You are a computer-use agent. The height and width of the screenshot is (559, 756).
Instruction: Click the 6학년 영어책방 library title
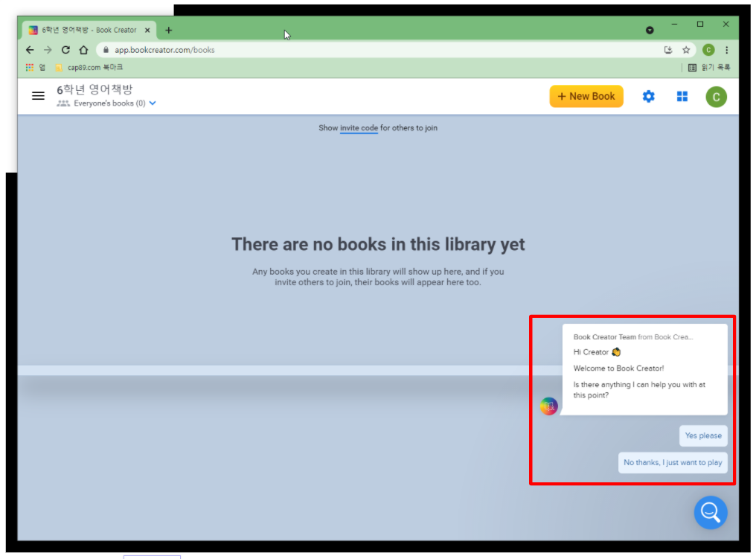coord(94,90)
